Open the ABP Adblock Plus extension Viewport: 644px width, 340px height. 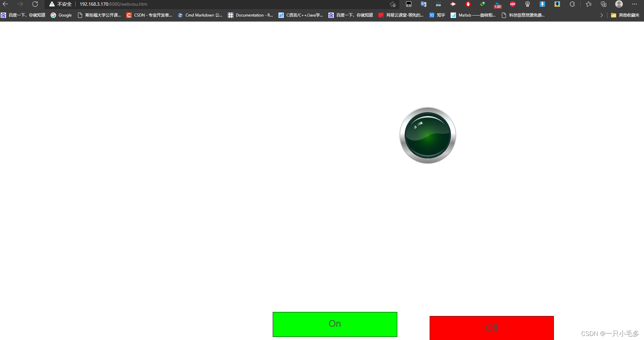[x=513, y=4]
